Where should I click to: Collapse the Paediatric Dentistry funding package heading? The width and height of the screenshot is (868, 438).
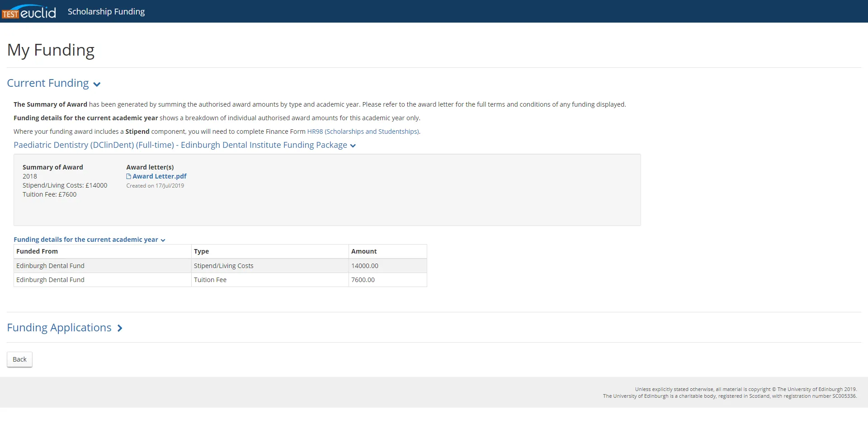coord(180,145)
